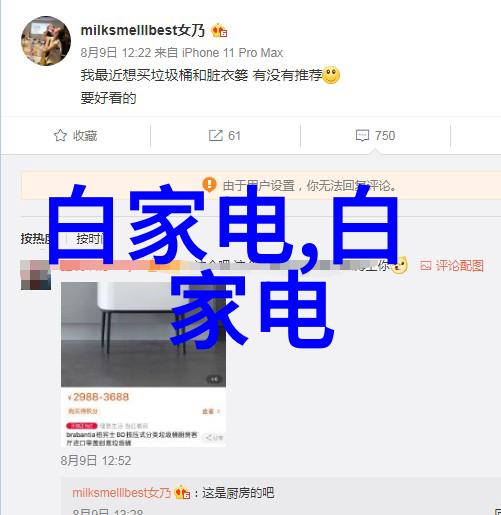Open milksmelllbest女乃 profile name link
The image size is (501, 515).
coord(143,31)
